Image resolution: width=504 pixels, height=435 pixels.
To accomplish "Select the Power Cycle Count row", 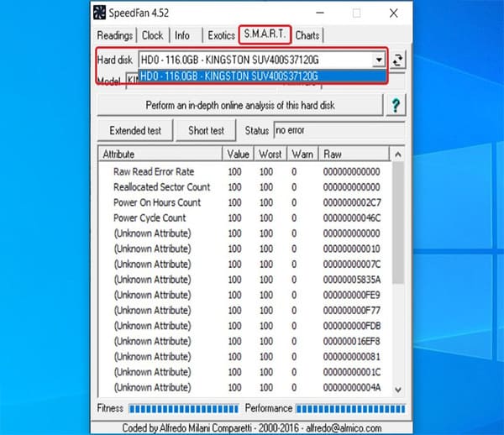I will [246, 217].
